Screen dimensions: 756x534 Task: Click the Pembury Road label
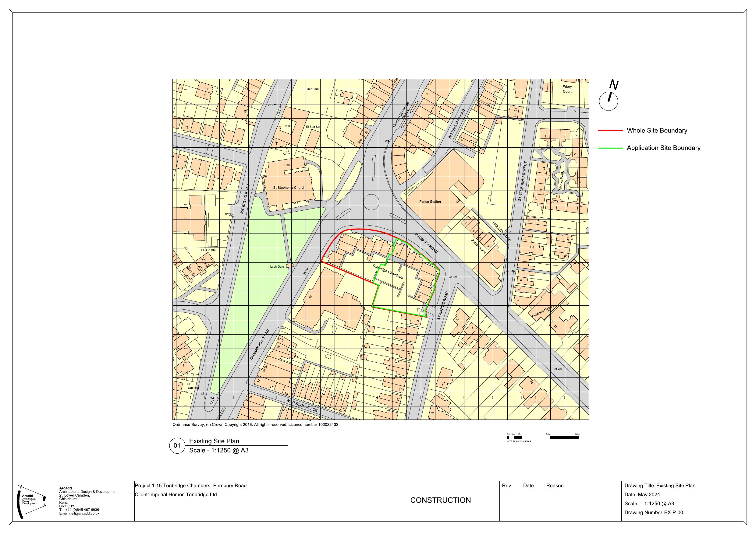[x=426, y=244]
